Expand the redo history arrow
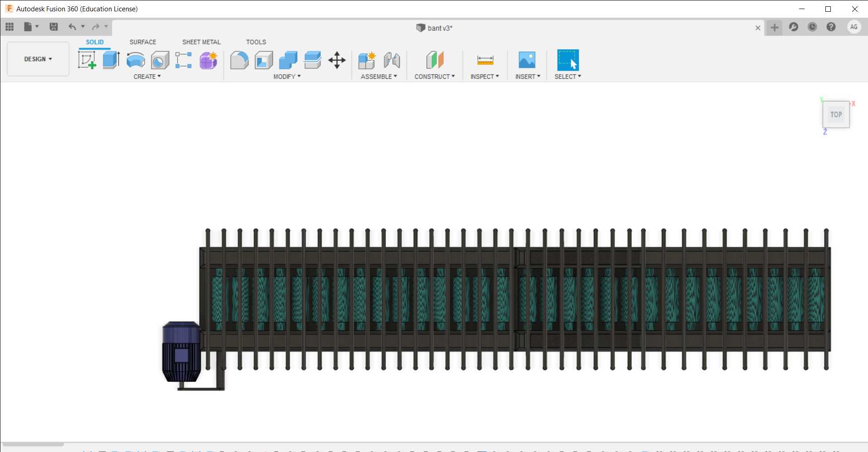This screenshot has width=868, height=452. [x=106, y=26]
